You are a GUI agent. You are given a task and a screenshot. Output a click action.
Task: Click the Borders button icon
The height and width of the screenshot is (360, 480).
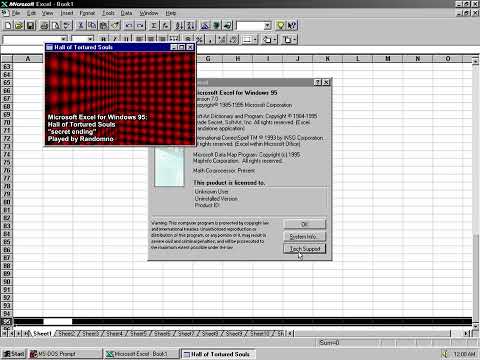(247, 40)
